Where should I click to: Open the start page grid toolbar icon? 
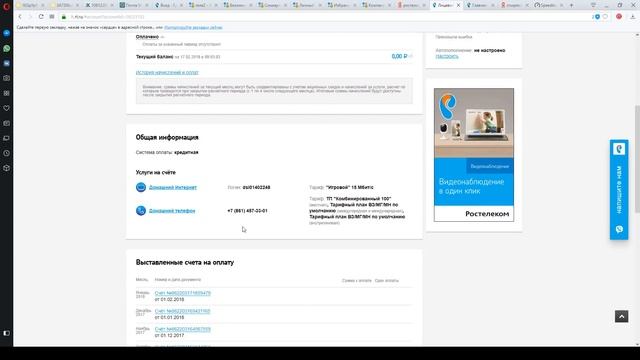(x=52, y=17)
